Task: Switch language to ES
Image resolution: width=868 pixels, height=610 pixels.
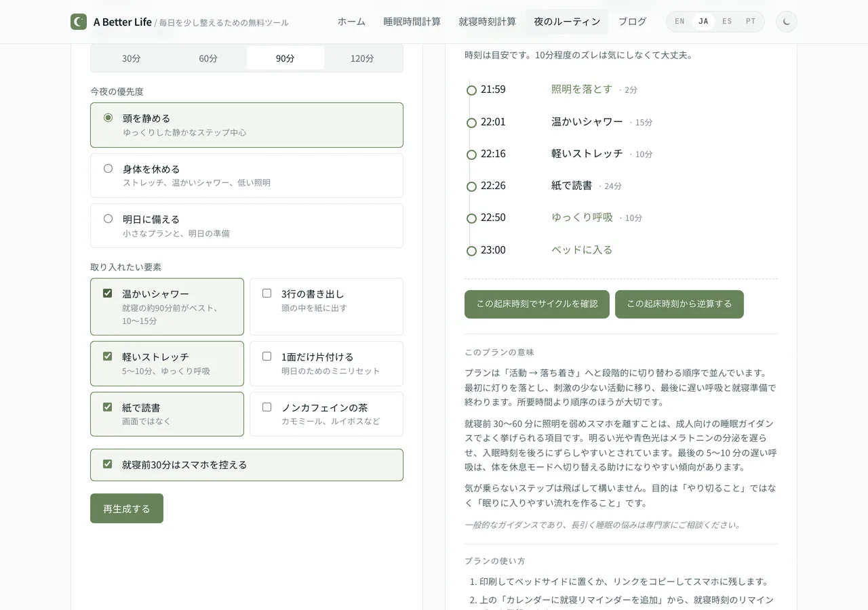Action: (x=727, y=22)
